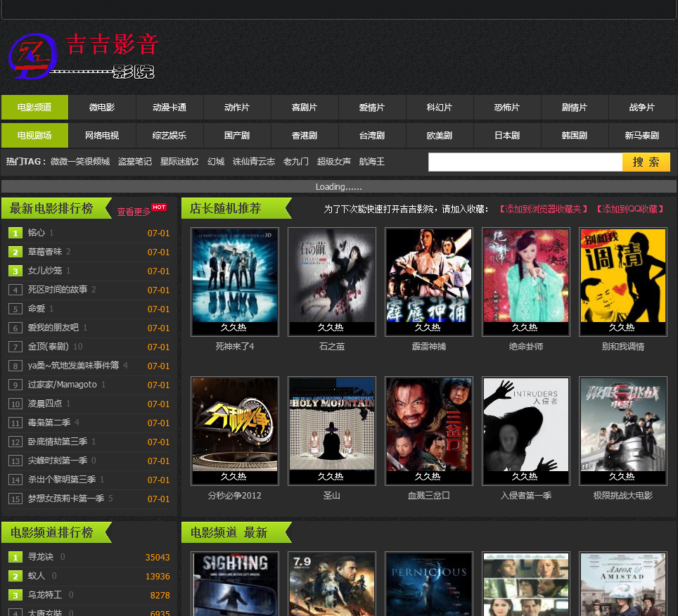Click the 幻城 tag

(216, 162)
